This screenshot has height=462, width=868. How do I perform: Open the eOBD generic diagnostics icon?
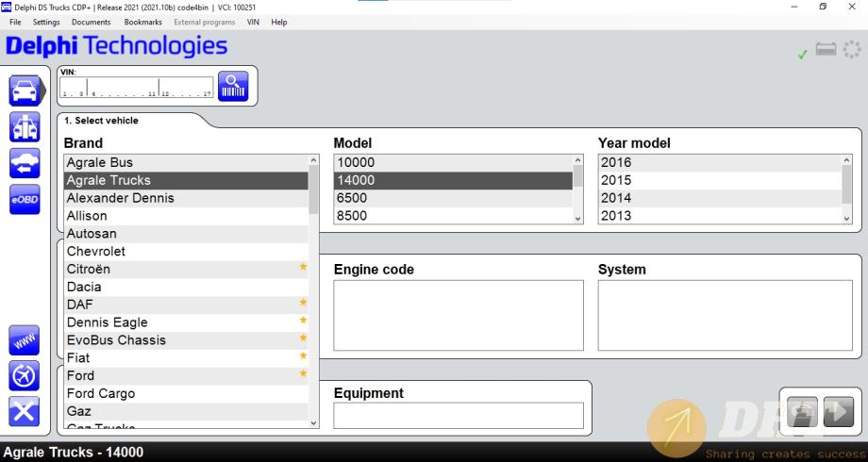click(x=25, y=199)
